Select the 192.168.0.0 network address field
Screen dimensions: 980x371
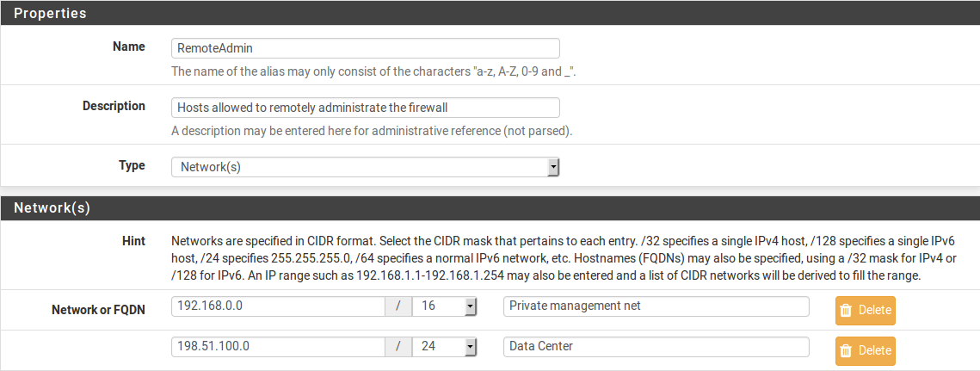277,306
